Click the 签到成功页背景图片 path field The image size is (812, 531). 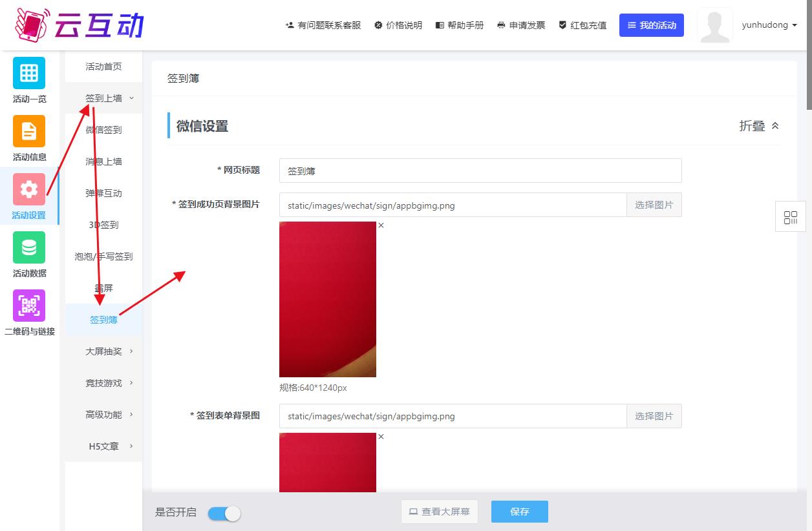click(453, 205)
